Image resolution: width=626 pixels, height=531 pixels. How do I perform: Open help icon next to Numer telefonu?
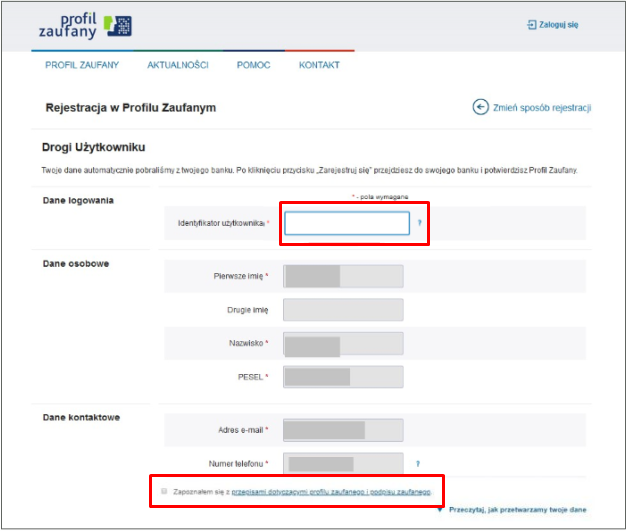418,464
